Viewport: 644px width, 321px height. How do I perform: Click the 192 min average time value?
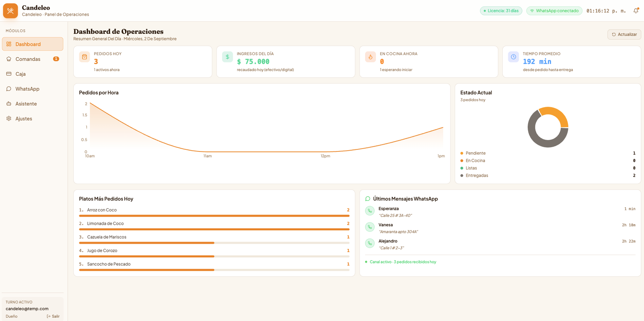click(537, 62)
